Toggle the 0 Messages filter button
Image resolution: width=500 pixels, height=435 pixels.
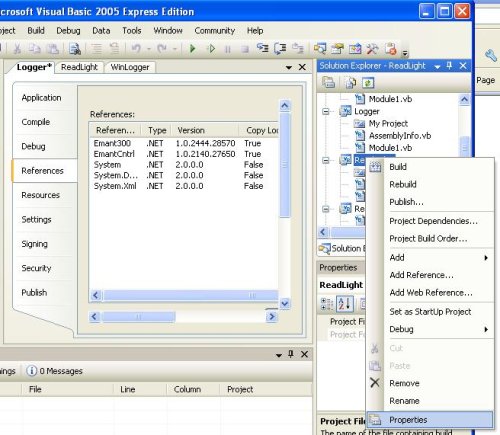pyautogui.click(x=54, y=371)
